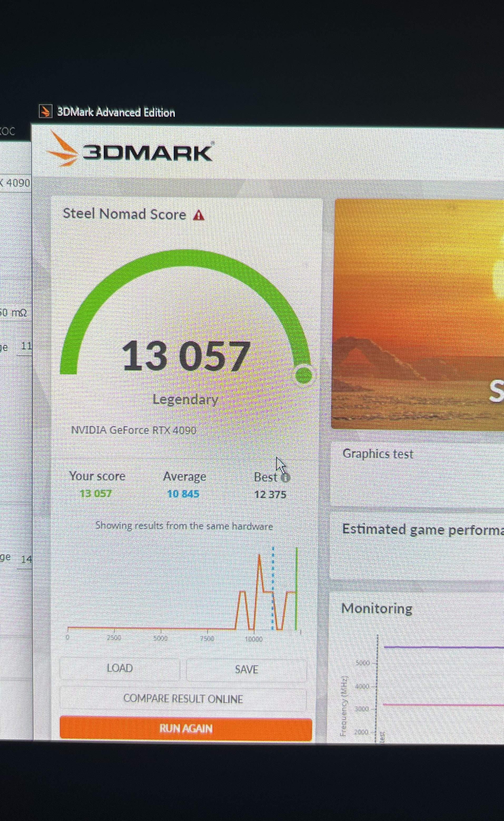Click the purple line in Monitoring graph

[444, 647]
